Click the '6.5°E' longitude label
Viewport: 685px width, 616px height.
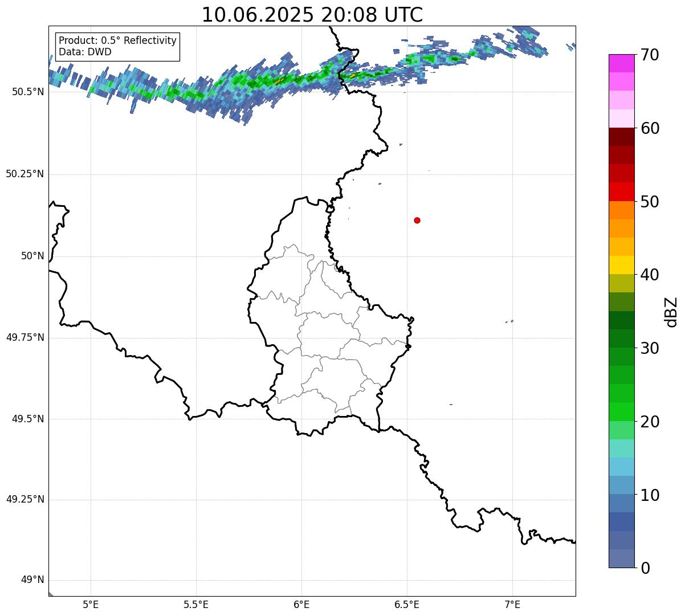(x=407, y=604)
